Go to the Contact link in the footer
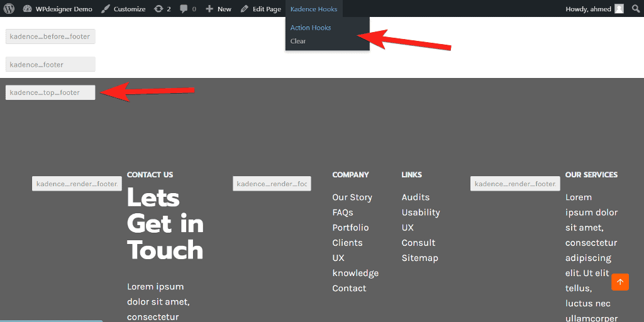 [x=349, y=288]
